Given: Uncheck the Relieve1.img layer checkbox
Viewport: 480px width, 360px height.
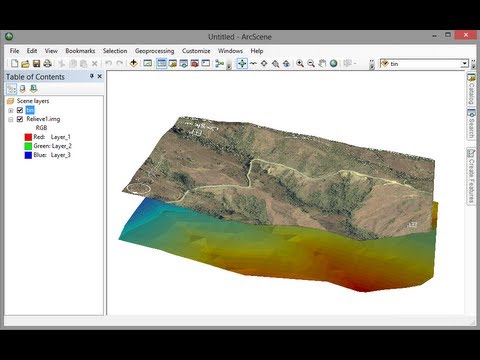Looking at the screenshot, I should 20,119.
